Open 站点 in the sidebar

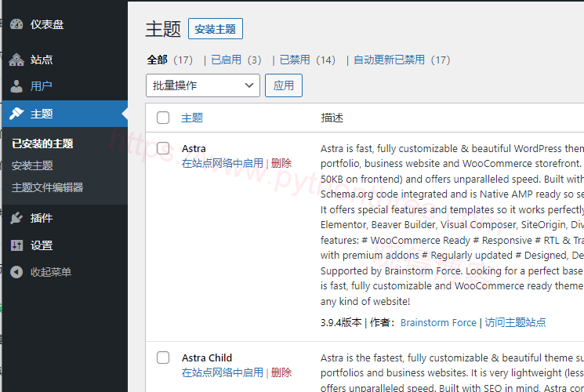[42, 60]
